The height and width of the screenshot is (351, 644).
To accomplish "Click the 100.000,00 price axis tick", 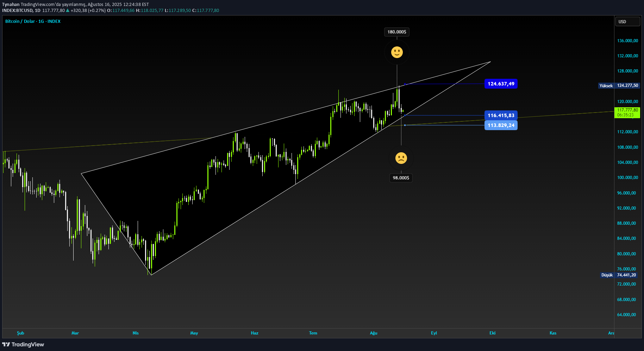I will point(627,178).
